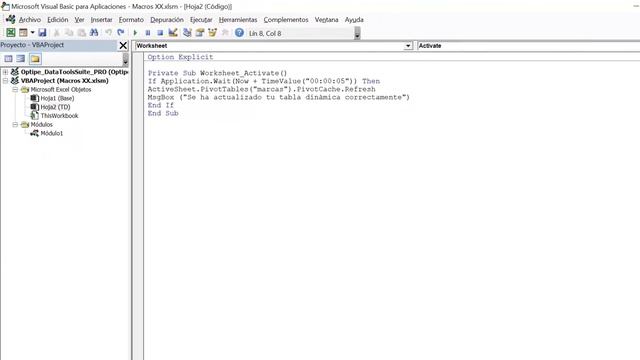The height and width of the screenshot is (360, 640).
Task: Select Hoja1 (Base) in project tree
Action: pyautogui.click(x=57, y=98)
